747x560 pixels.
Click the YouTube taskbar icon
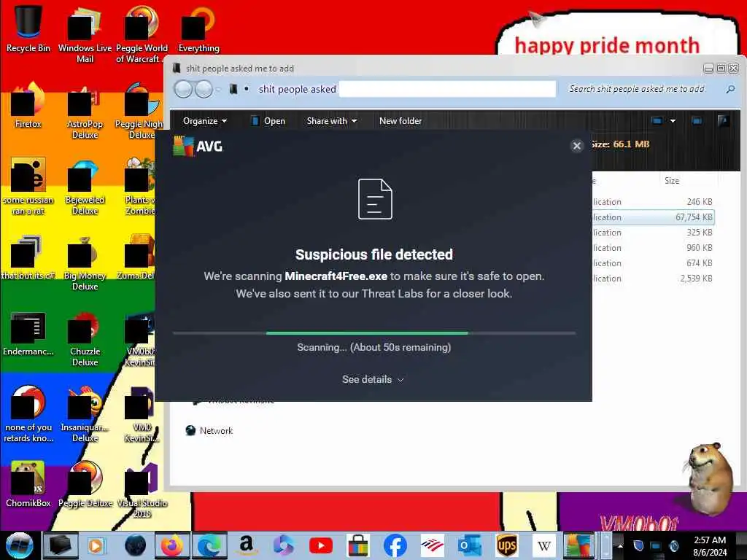tap(321, 545)
